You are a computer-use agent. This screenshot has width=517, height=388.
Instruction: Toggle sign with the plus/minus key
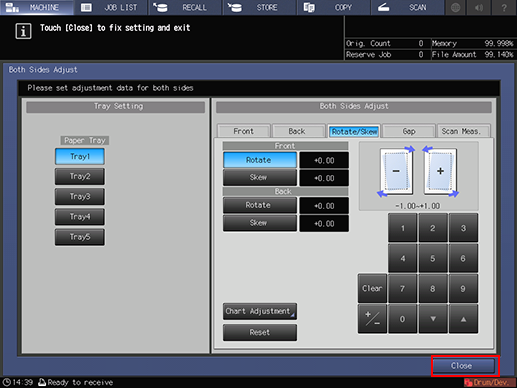coord(372,319)
